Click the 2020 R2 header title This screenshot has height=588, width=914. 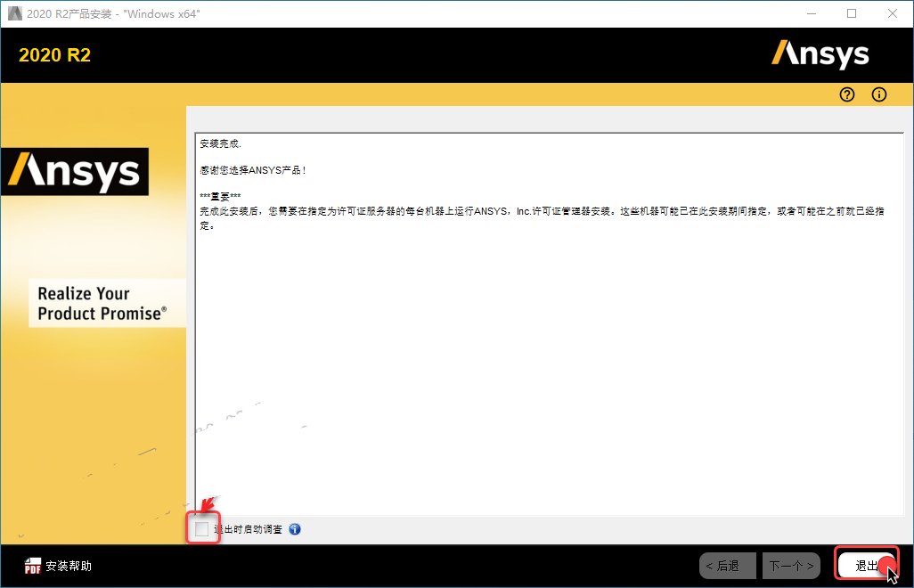[x=55, y=54]
